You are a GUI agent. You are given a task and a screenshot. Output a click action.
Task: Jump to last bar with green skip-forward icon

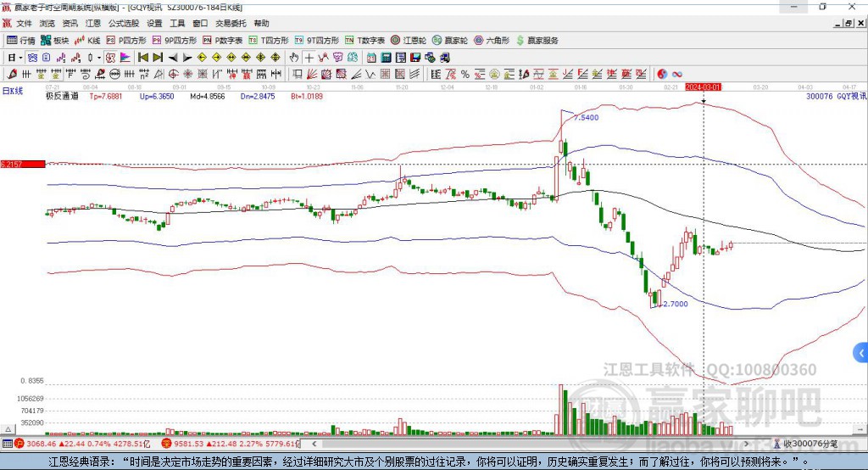(158, 58)
